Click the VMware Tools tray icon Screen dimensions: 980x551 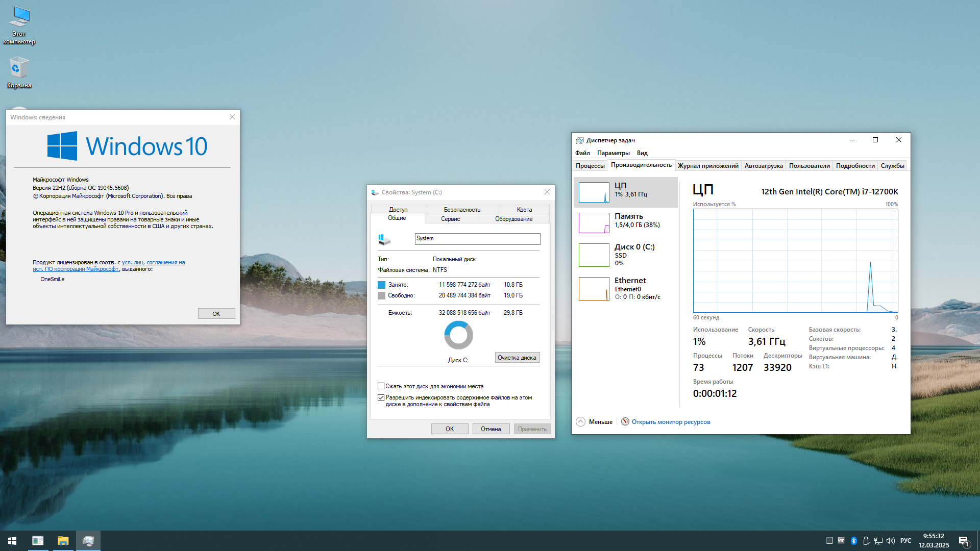click(x=841, y=541)
